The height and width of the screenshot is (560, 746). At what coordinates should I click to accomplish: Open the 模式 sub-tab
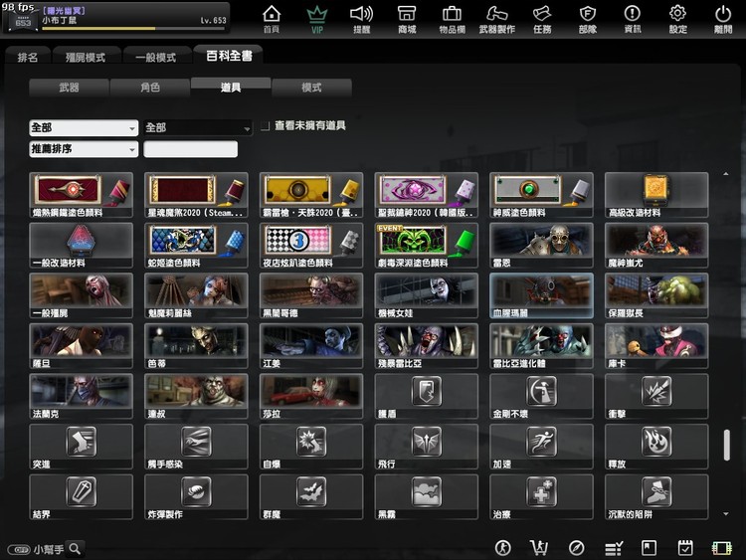[311, 88]
